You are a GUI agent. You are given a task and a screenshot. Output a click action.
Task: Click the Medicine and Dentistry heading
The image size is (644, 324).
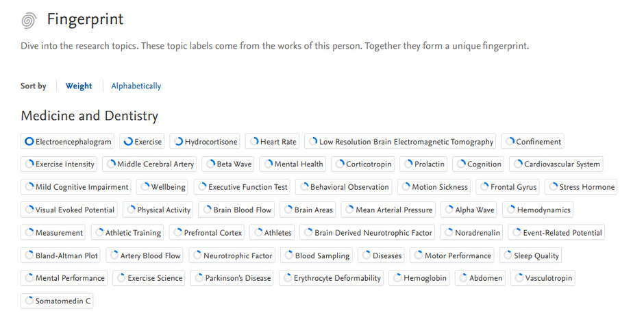(x=89, y=116)
